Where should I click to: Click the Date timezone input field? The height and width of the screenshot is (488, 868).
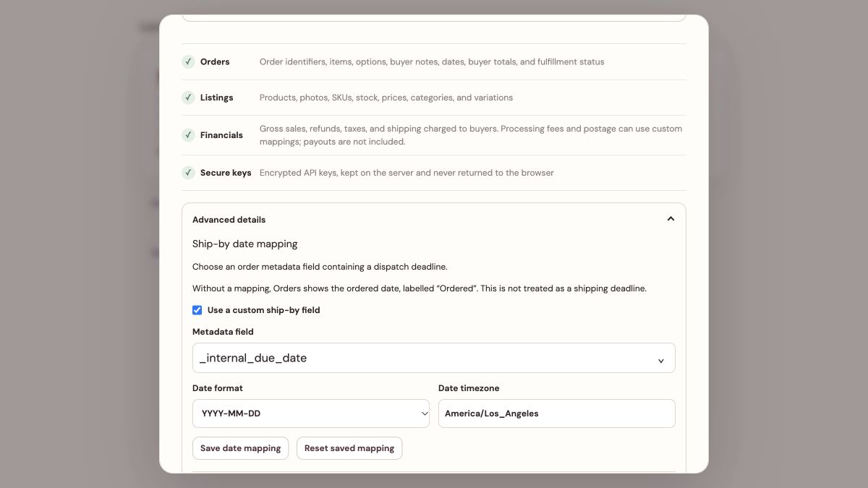[557, 414]
